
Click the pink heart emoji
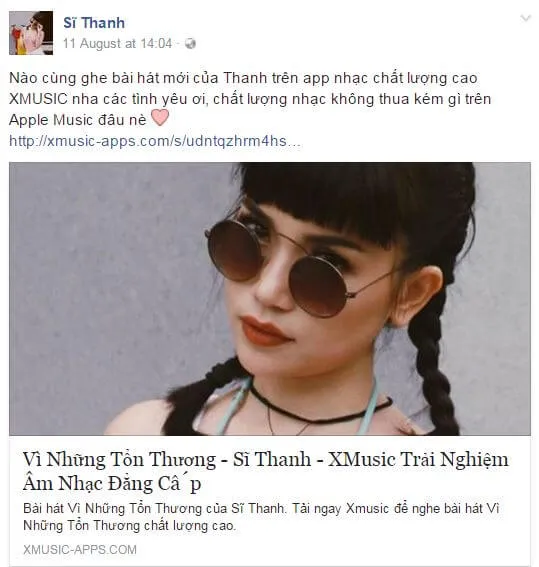159,118
